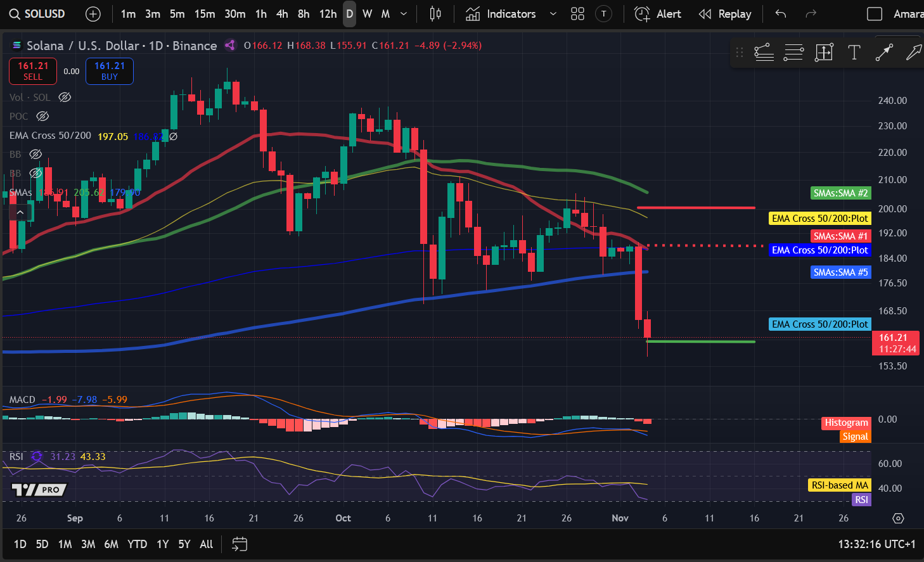Hide the POC indicator with its eye icon

(x=42, y=116)
